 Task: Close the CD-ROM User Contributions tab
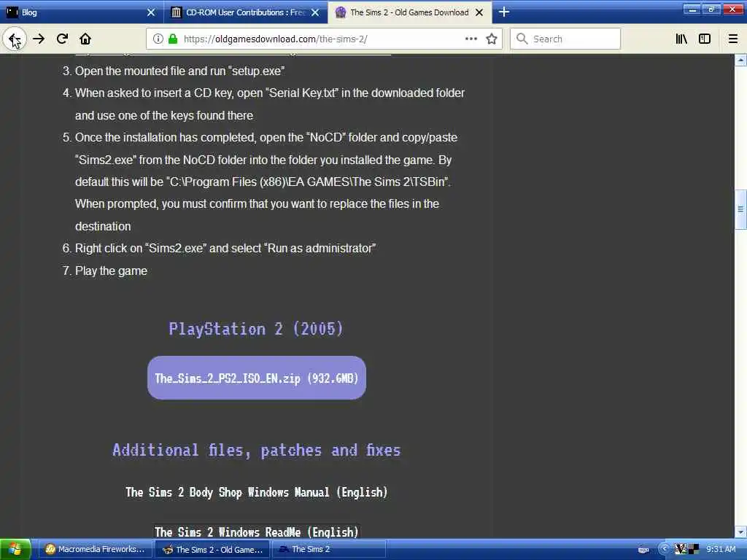[x=315, y=12]
